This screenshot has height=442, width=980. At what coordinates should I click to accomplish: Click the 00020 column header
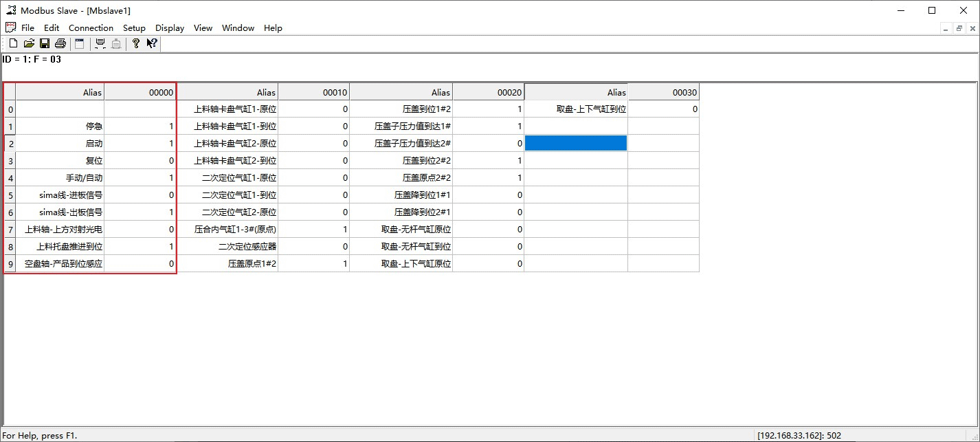click(488, 92)
